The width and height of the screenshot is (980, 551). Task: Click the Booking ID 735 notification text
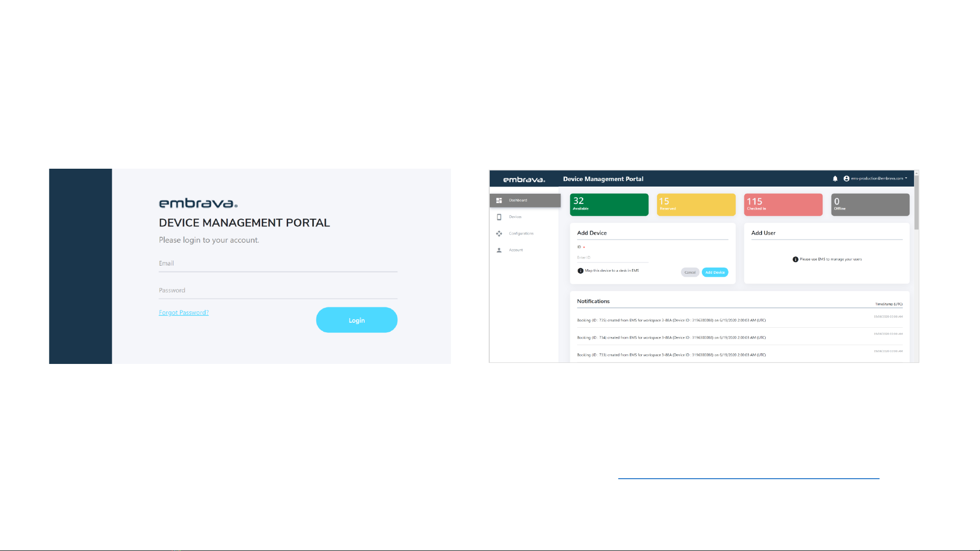[671, 321]
